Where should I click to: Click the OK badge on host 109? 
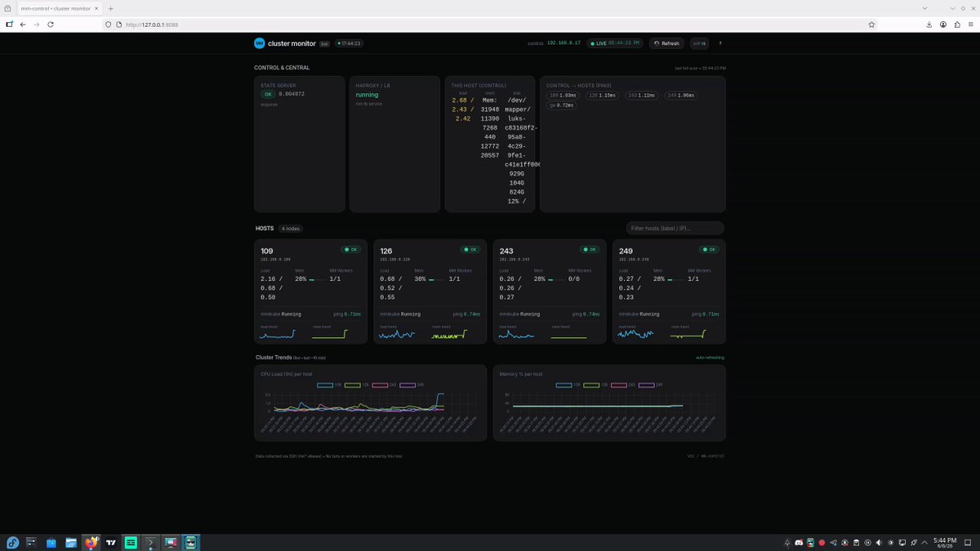(x=350, y=249)
